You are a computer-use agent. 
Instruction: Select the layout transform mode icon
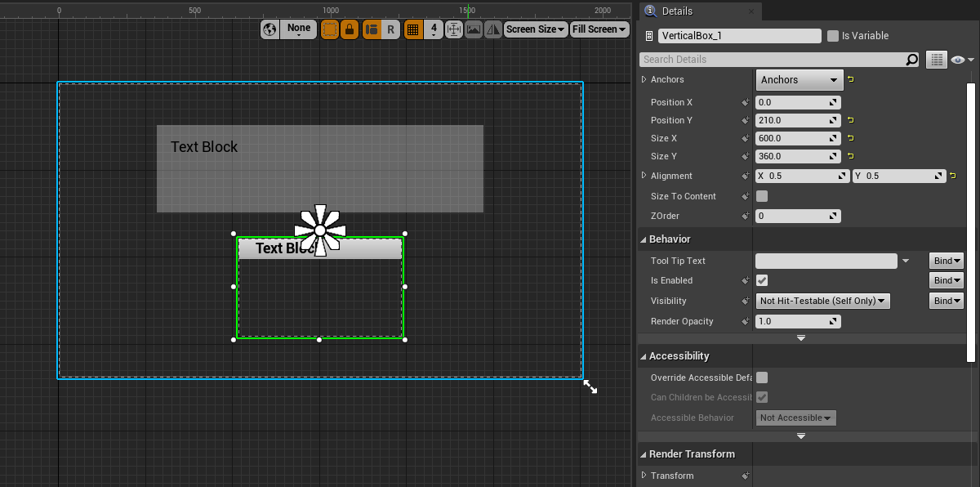372,29
